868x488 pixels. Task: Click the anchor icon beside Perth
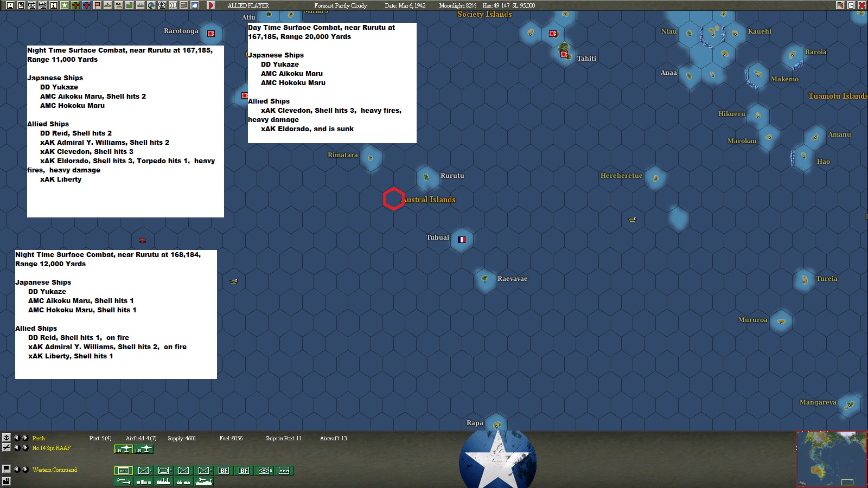[7, 438]
